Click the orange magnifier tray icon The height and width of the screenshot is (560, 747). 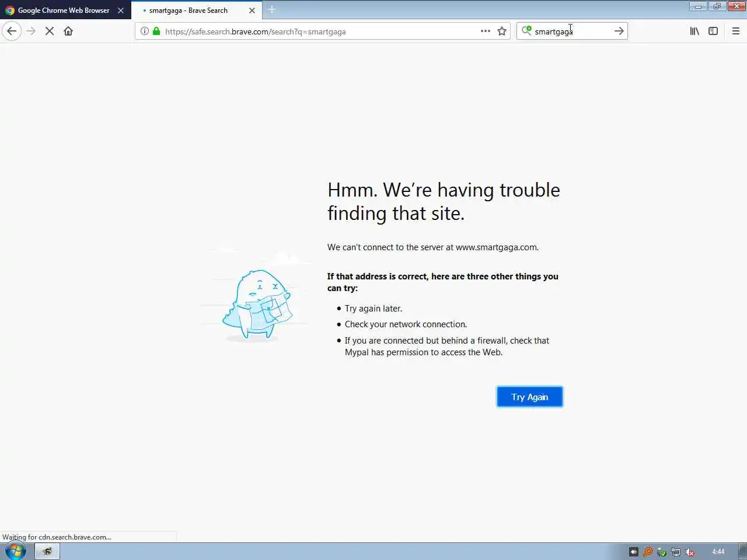[648, 552]
